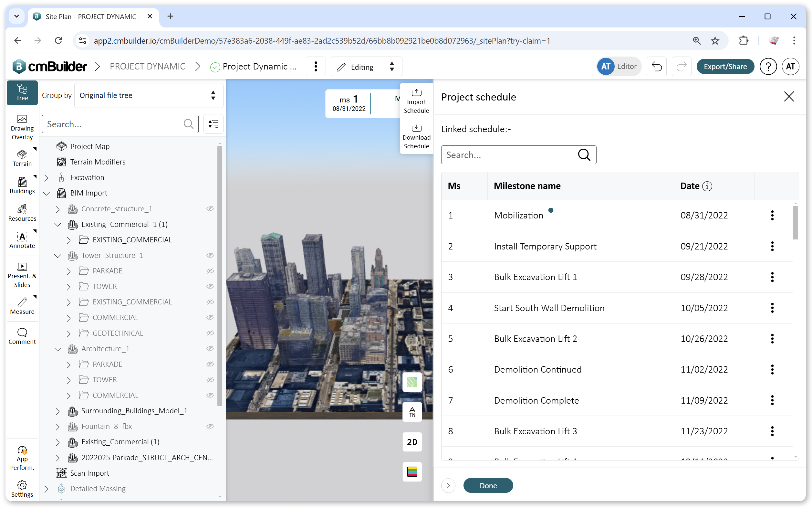The height and width of the screenshot is (508, 812).
Task: Select the Annotate tool
Action: coord(22,240)
